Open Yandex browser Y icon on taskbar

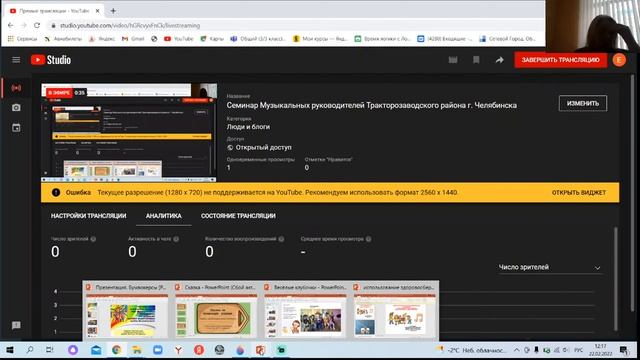pos(178,350)
